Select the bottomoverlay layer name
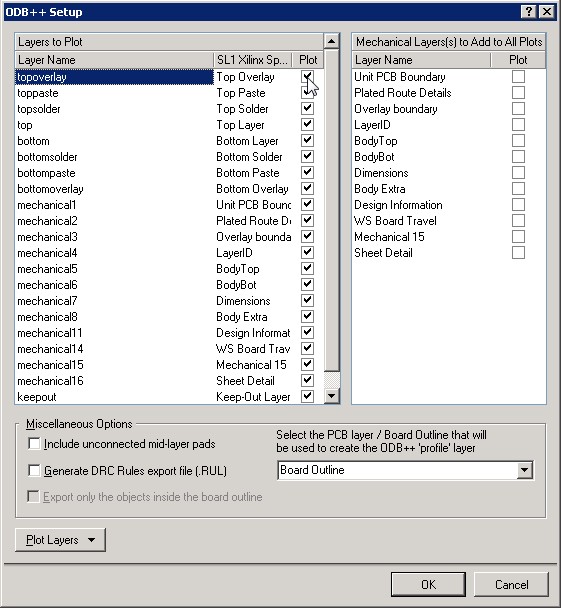561x608 pixels. pyautogui.click(x=50, y=189)
